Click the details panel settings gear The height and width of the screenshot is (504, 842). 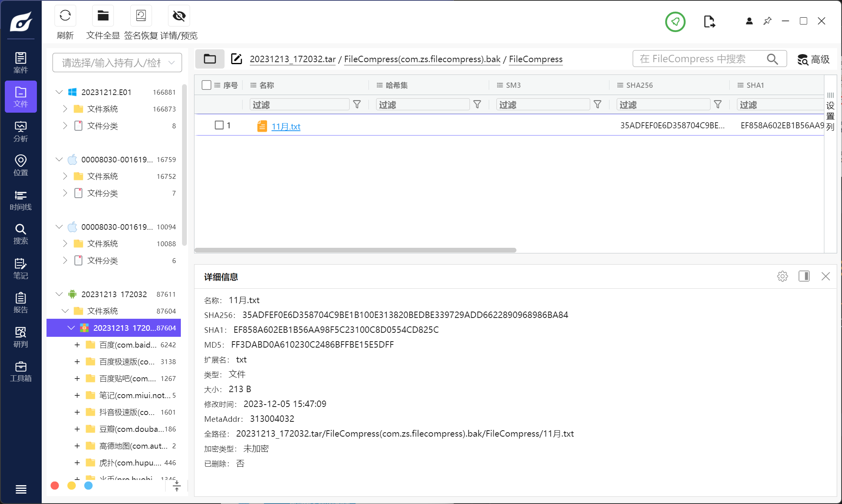pos(782,276)
